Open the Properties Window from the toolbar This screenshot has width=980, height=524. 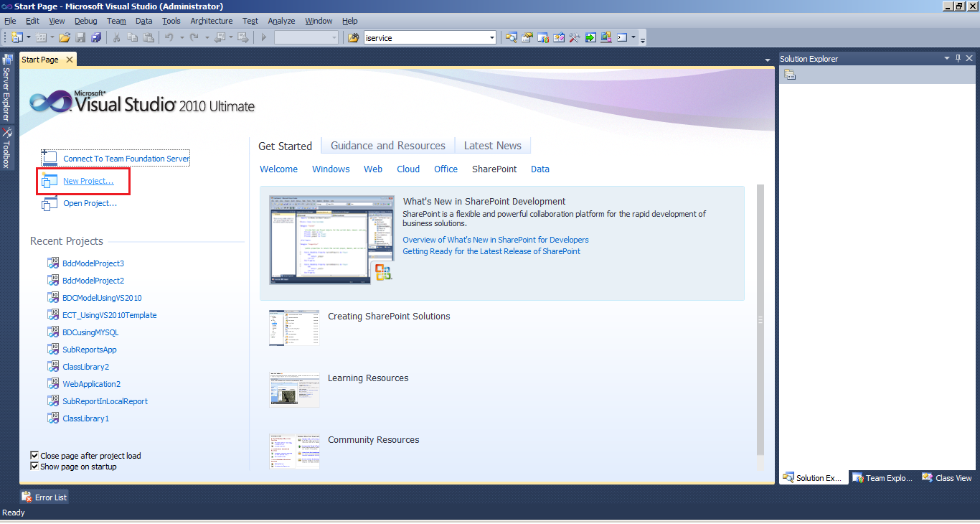point(527,37)
